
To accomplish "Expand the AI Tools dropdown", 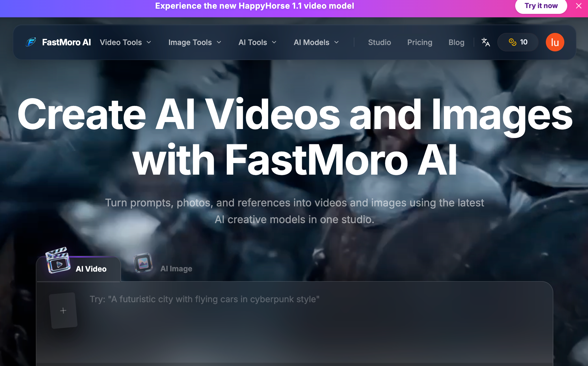I will point(258,42).
